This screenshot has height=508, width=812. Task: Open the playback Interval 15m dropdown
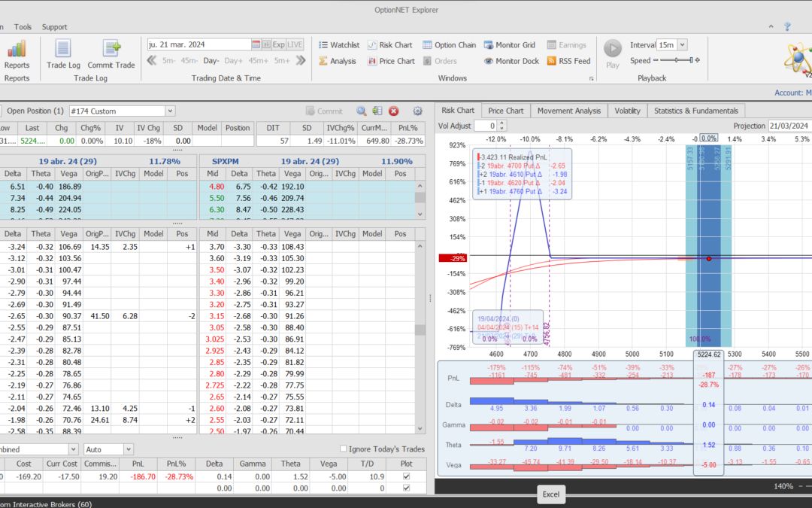(x=682, y=45)
